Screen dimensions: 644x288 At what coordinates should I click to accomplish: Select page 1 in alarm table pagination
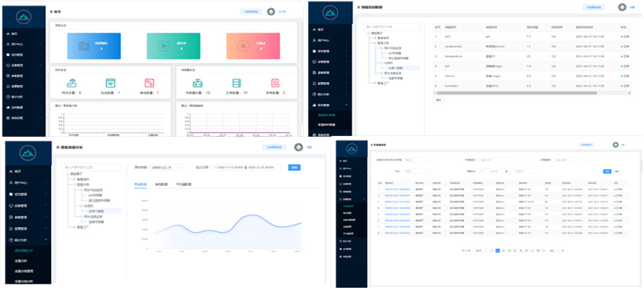(x=497, y=250)
